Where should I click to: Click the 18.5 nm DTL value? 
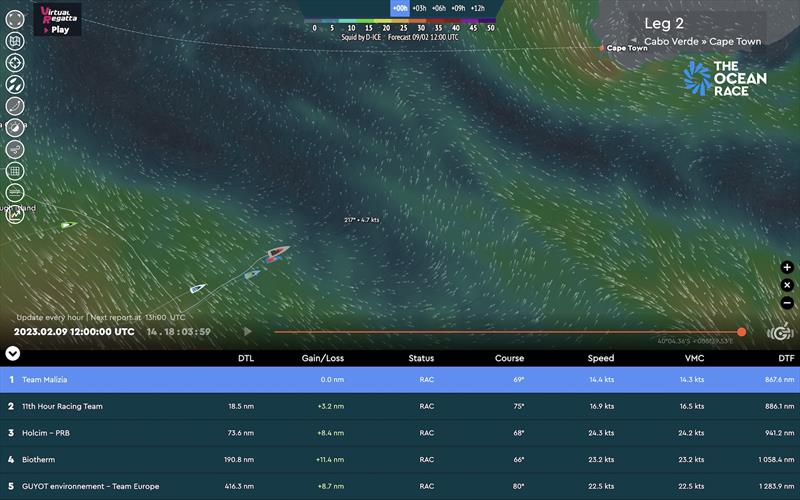tap(241, 406)
